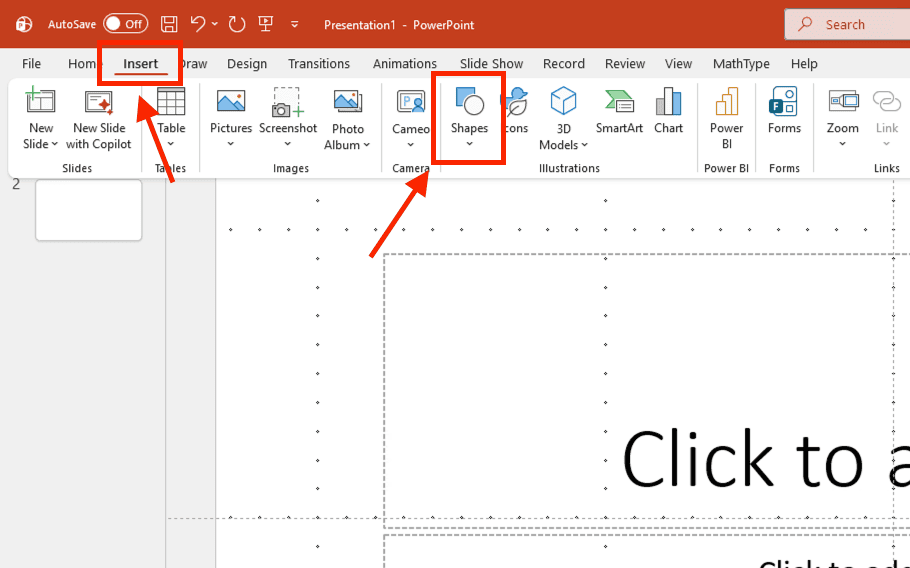Click the Redo icon in title bar
Viewport: 910px width, 568px height.
[236, 24]
